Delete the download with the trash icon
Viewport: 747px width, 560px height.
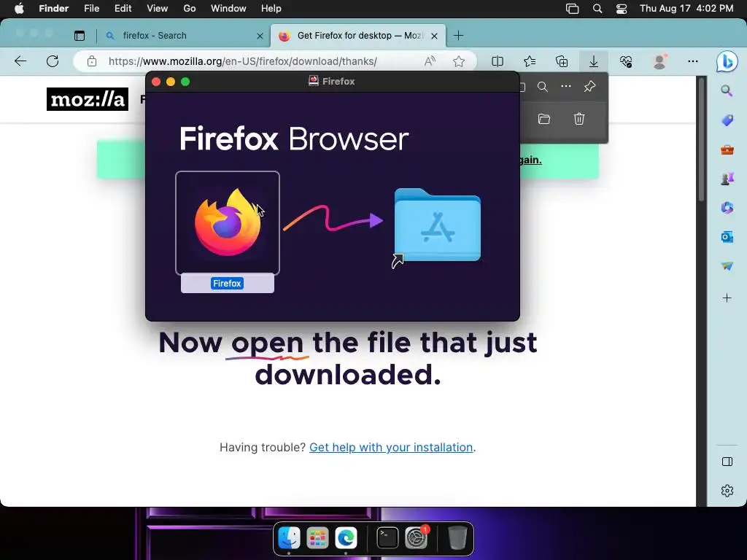tap(578, 119)
